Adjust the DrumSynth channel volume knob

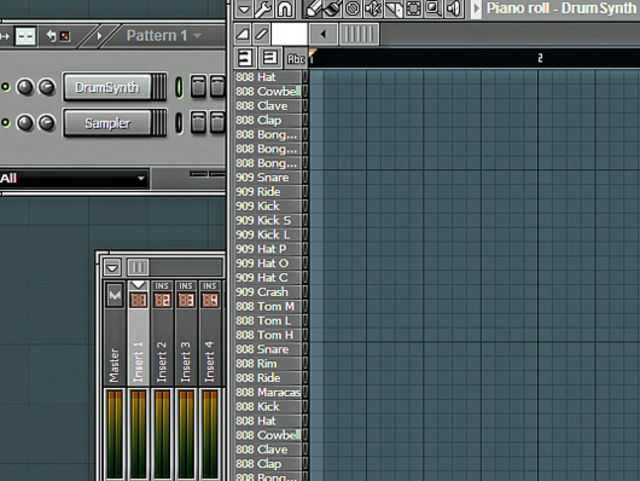pyautogui.click(x=47, y=87)
